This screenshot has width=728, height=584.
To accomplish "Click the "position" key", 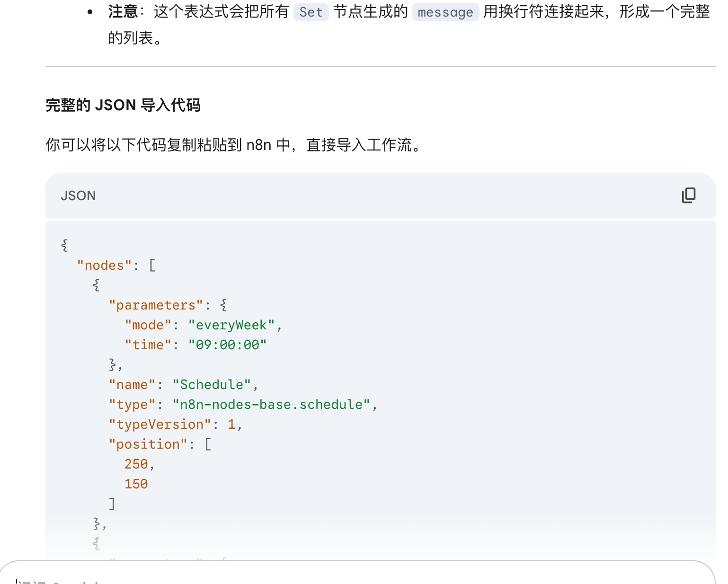I will [x=148, y=444].
